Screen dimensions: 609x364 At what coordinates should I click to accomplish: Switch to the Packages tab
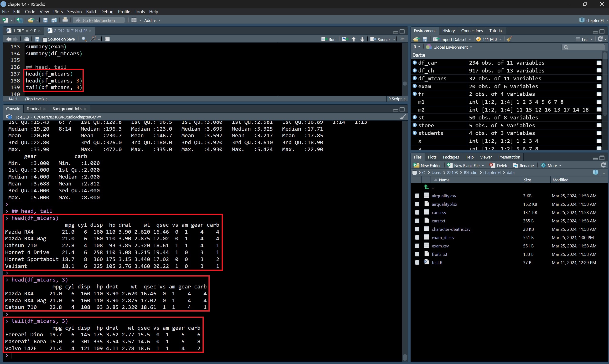coord(451,157)
